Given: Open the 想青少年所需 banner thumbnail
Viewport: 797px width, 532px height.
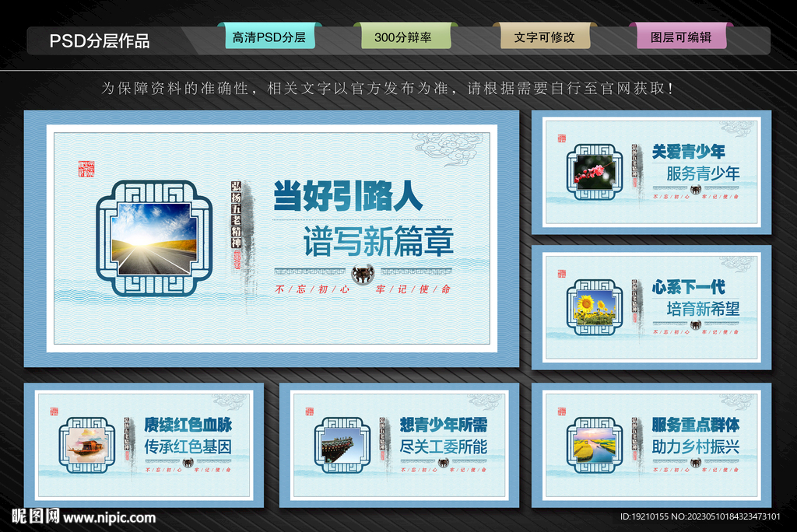Looking at the screenshot, I should (399, 445).
